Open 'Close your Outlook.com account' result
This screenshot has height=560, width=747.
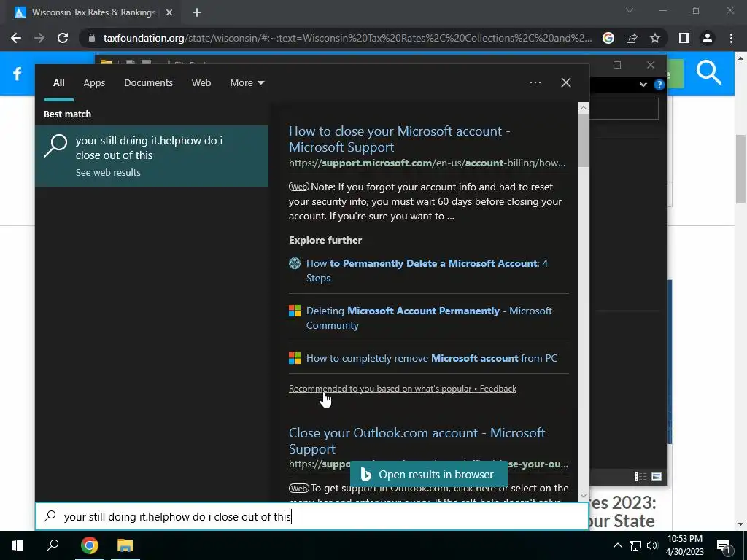pos(417,440)
